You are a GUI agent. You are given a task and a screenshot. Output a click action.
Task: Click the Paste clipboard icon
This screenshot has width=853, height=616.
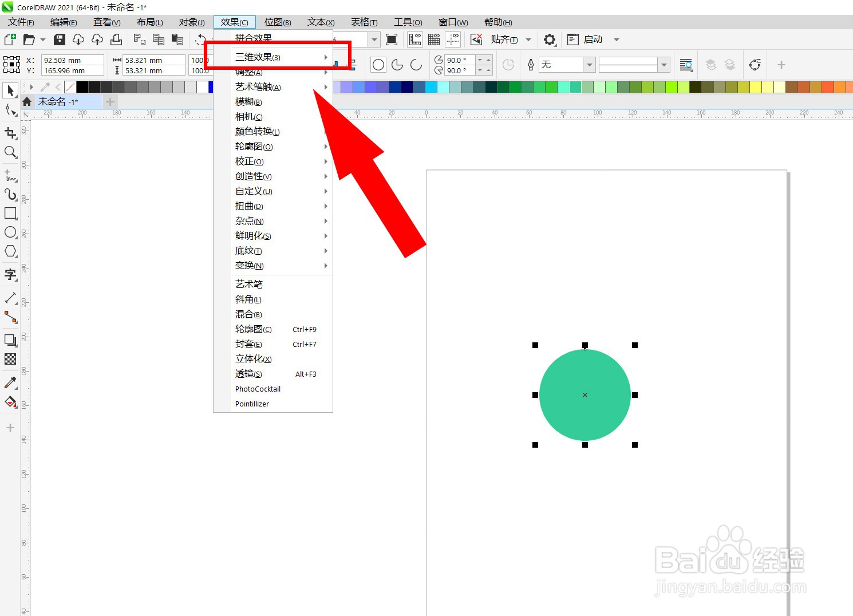[177, 40]
